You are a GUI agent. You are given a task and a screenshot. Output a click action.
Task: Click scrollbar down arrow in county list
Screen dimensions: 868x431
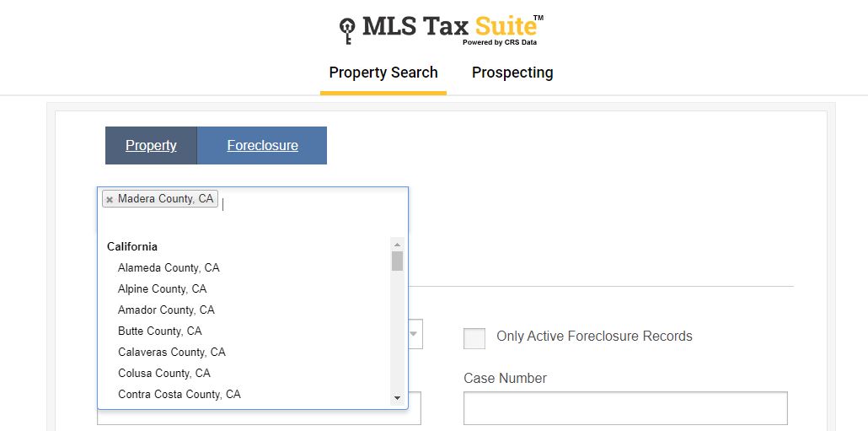pyautogui.click(x=397, y=397)
